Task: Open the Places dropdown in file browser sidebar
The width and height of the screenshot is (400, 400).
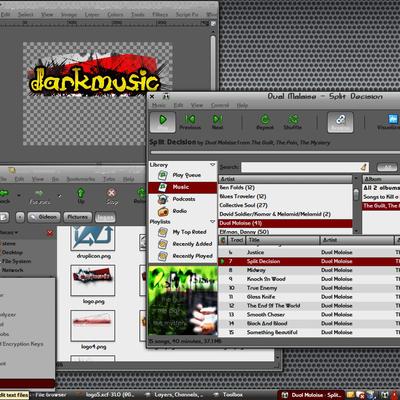Action: [x=9, y=233]
